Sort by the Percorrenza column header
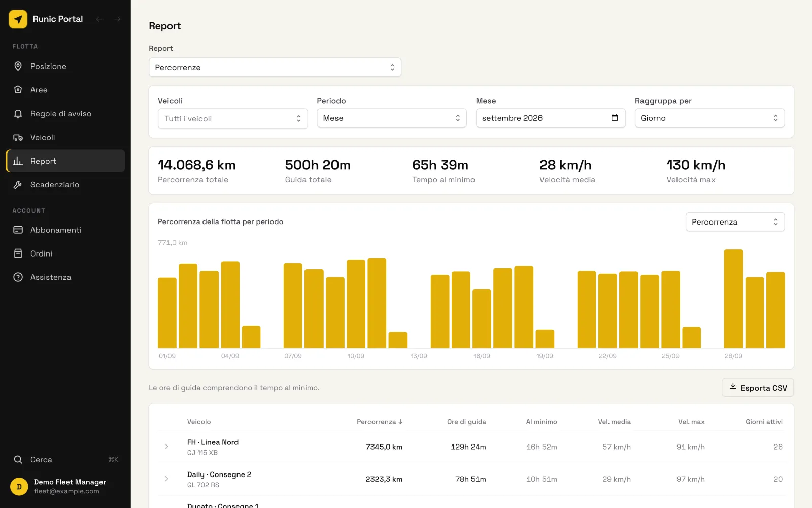Screen dimensions: 812x508 point(380,422)
